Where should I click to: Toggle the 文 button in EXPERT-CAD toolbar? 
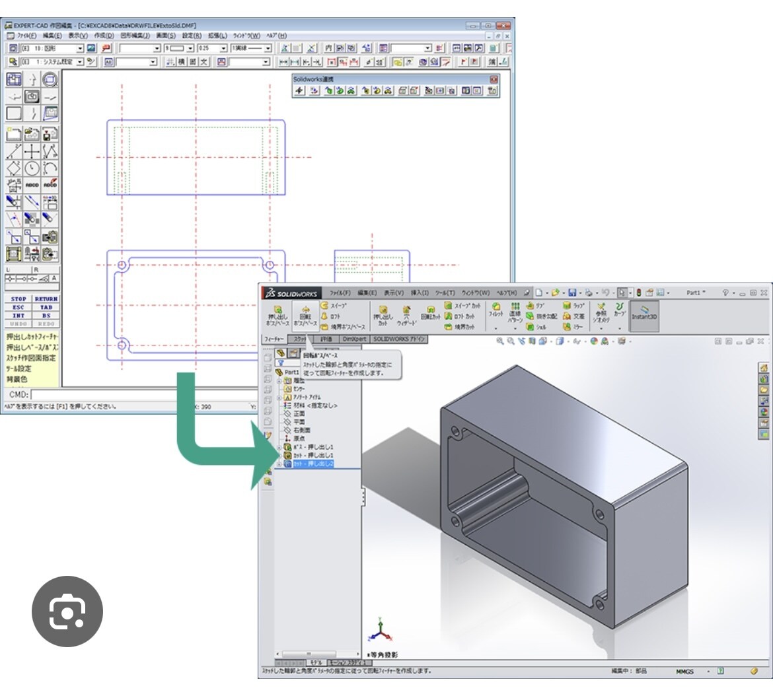pos(204,62)
